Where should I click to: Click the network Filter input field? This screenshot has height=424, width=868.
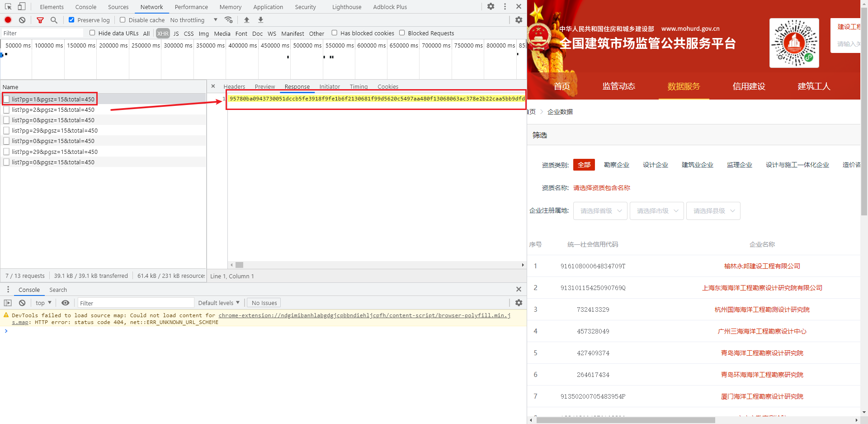pos(42,33)
